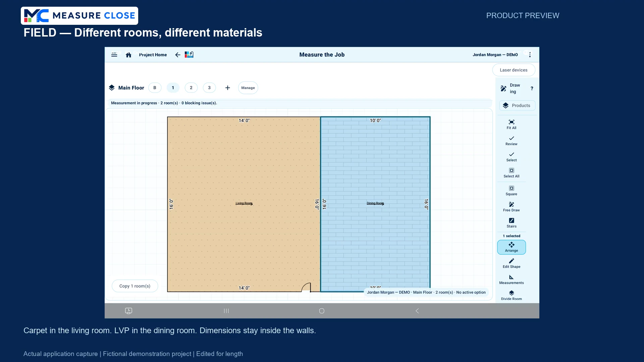Toggle the Arrange tool

512,247
